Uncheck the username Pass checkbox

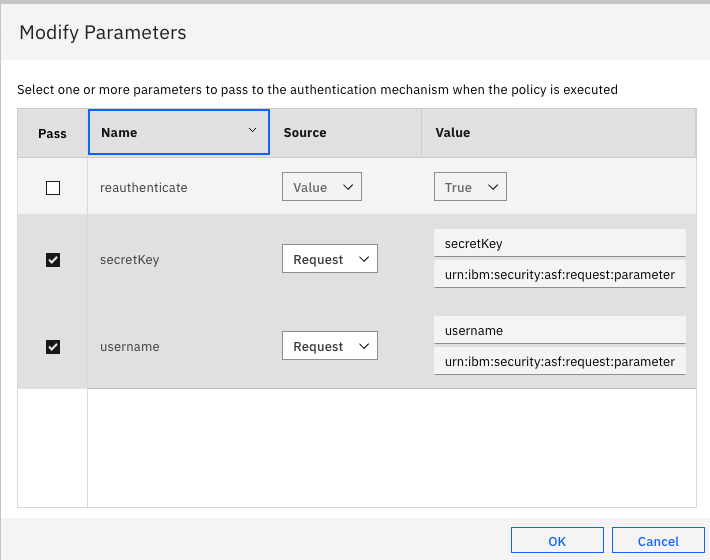[53, 347]
